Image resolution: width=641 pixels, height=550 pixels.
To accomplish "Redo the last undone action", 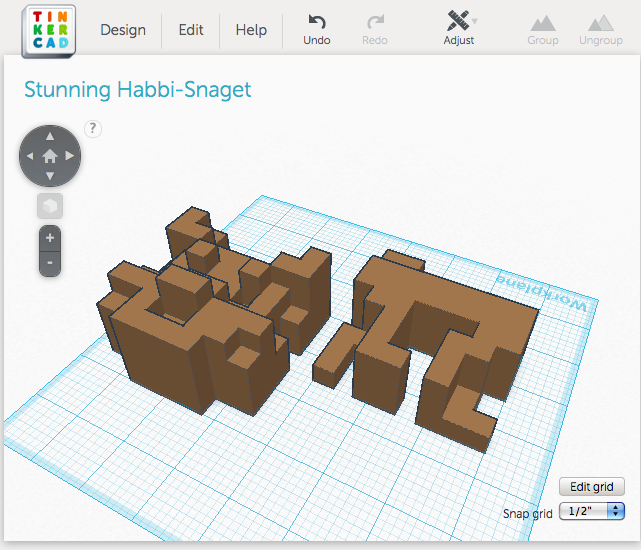I will click(x=375, y=29).
